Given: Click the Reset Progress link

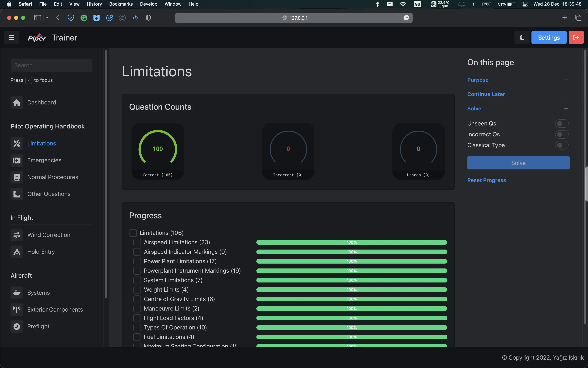Looking at the screenshot, I should pos(486,180).
